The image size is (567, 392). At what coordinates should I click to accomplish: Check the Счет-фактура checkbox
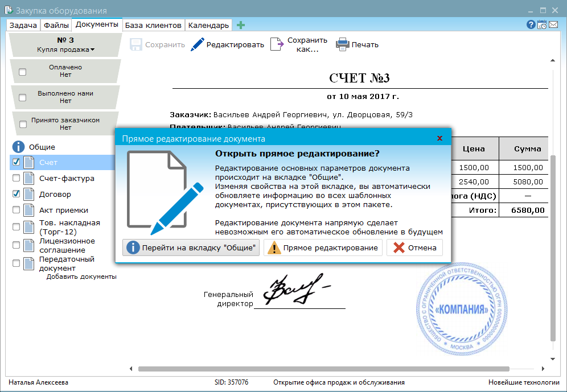tap(17, 178)
